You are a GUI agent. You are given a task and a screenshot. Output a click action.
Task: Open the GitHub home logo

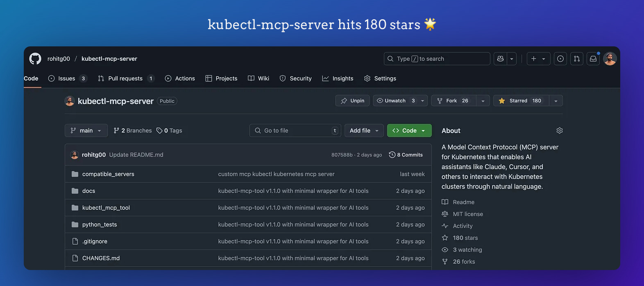(35, 59)
